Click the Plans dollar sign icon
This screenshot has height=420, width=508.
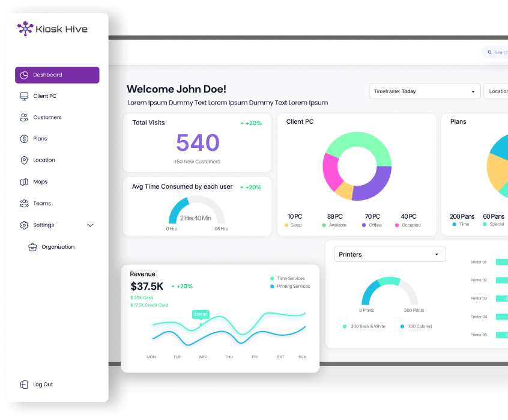point(24,139)
